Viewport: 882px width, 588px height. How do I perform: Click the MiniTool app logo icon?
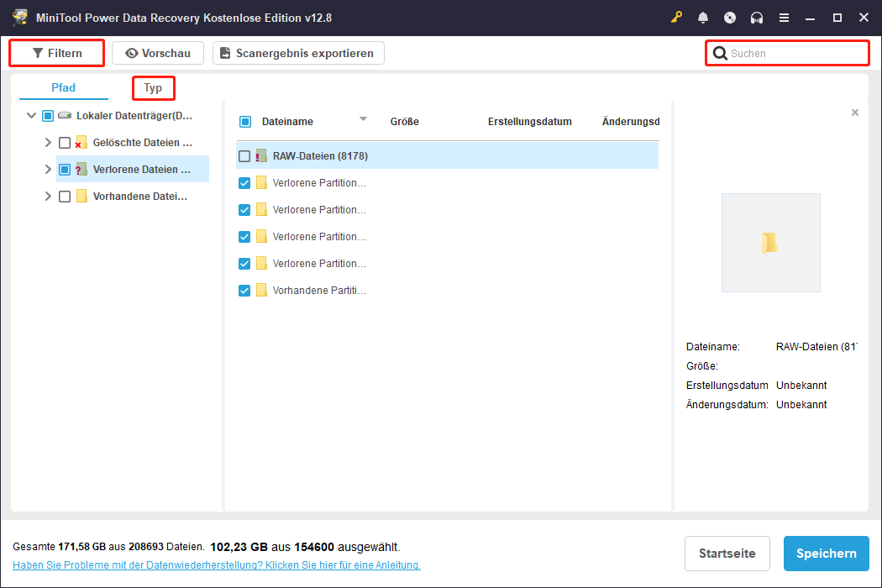(x=20, y=17)
